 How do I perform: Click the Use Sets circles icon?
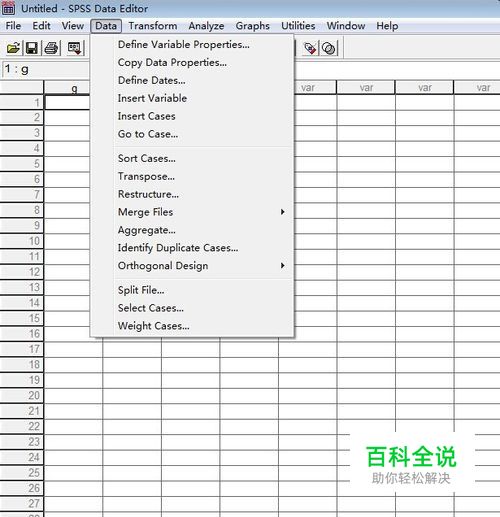pyautogui.click(x=329, y=48)
